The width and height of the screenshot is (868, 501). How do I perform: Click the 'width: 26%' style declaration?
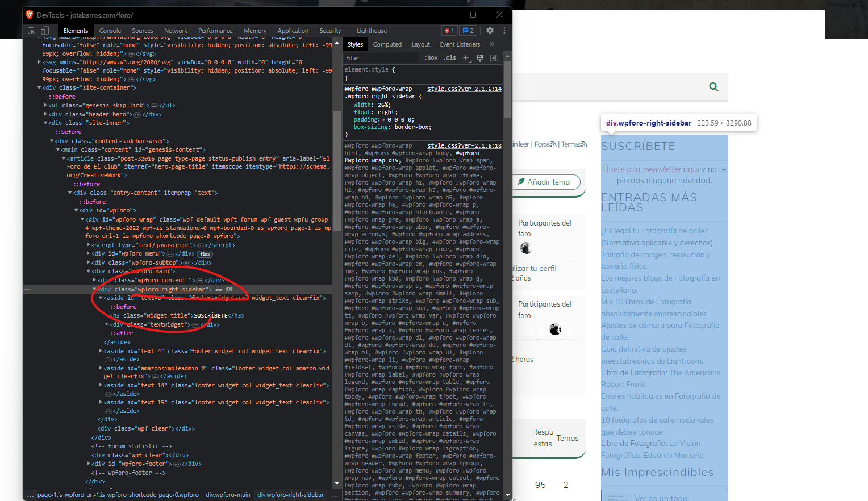[372, 105]
